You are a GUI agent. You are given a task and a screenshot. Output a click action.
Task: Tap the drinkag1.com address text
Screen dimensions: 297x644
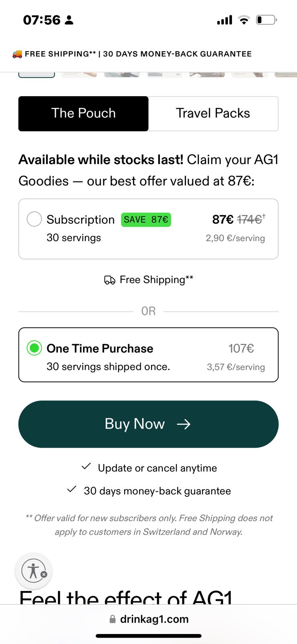point(154,619)
